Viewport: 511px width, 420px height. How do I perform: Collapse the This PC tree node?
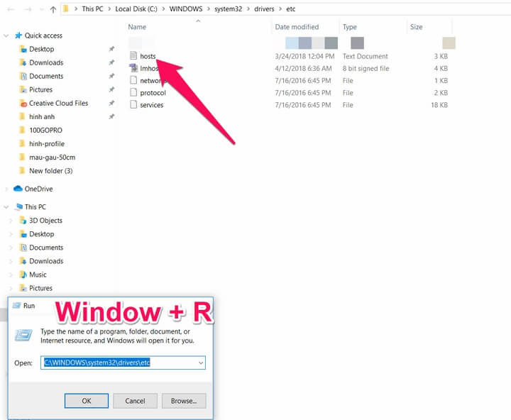(6, 207)
